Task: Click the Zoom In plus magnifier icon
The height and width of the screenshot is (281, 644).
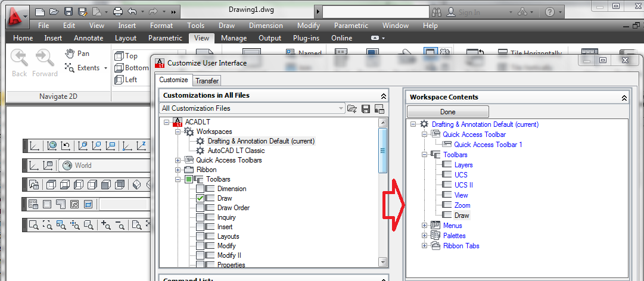Action: (105, 224)
